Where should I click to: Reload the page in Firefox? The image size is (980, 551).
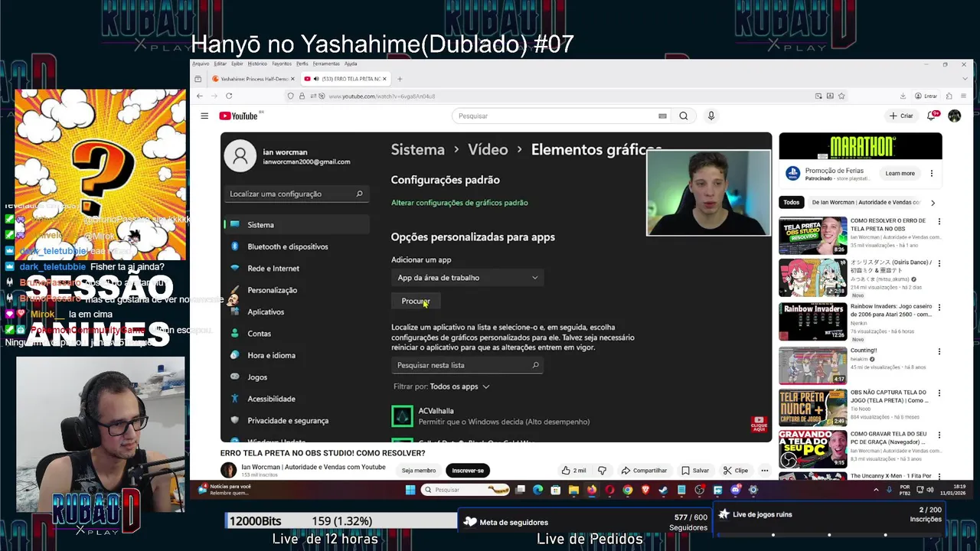click(x=229, y=96)
